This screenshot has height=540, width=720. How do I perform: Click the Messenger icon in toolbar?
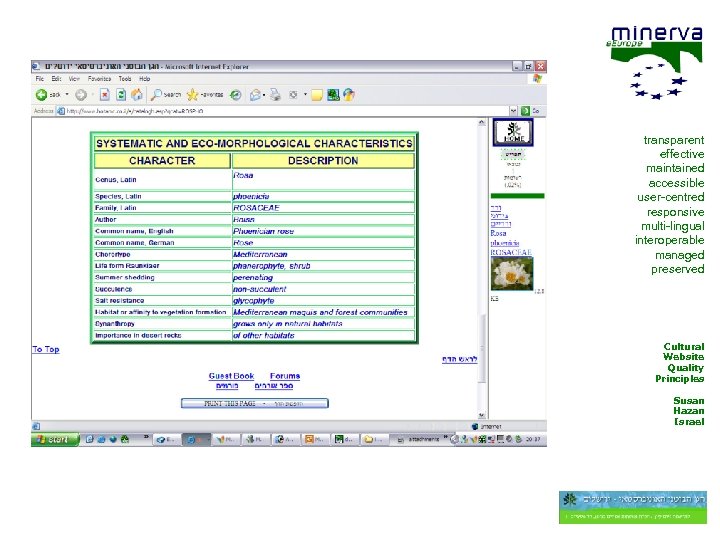(349, 95)
